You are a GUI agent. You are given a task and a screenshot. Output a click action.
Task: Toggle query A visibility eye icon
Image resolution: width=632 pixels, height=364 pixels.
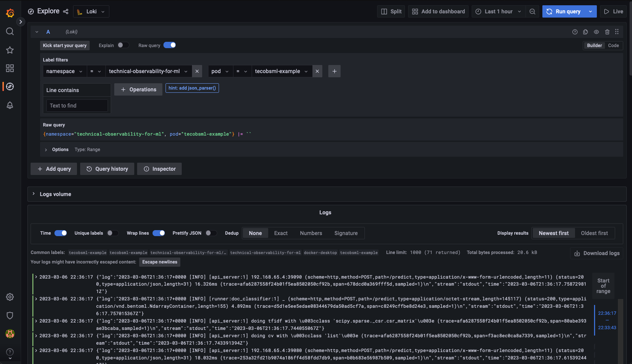[596, 32]
